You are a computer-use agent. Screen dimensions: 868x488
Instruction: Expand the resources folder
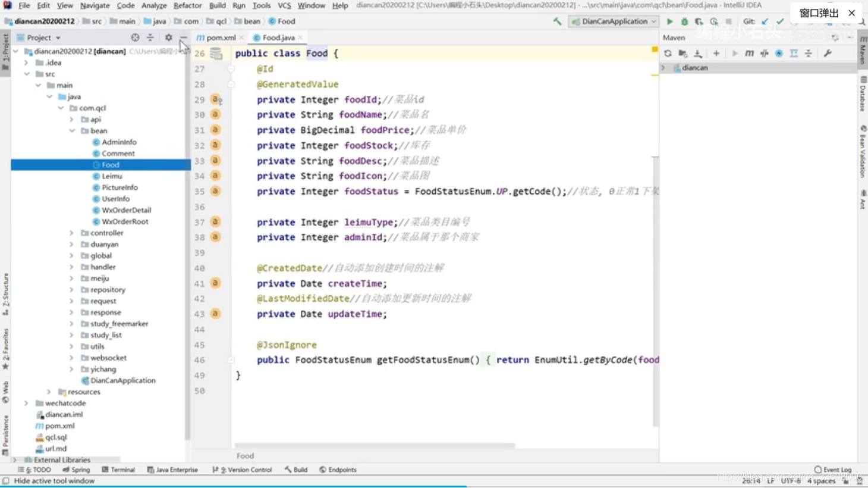click(x=49, y=392)
